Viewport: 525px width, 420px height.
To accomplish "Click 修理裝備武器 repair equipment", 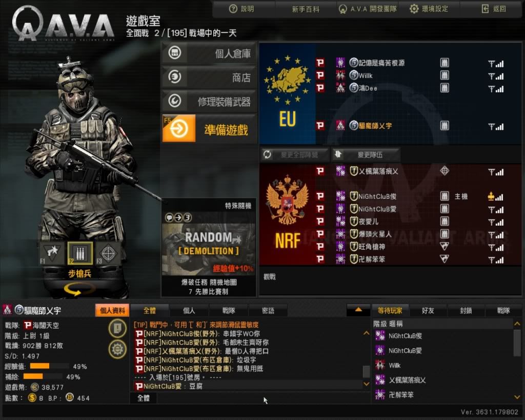I will click(209, 102).
